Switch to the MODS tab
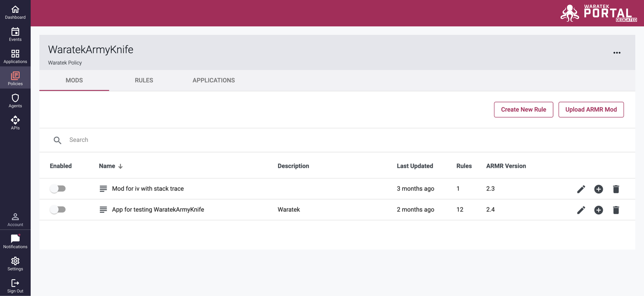The height and width of the screenshot is (296, 644). pos(74,80)
